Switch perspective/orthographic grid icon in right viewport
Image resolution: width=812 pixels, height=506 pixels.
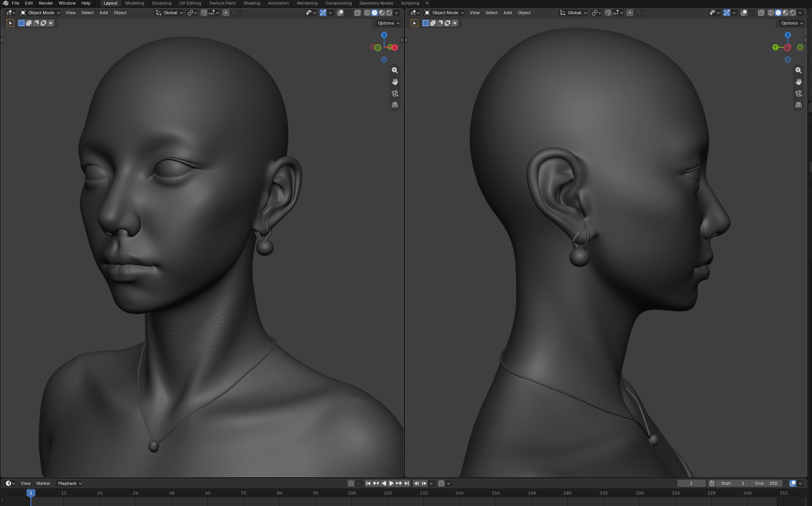[x=798, y=105]
